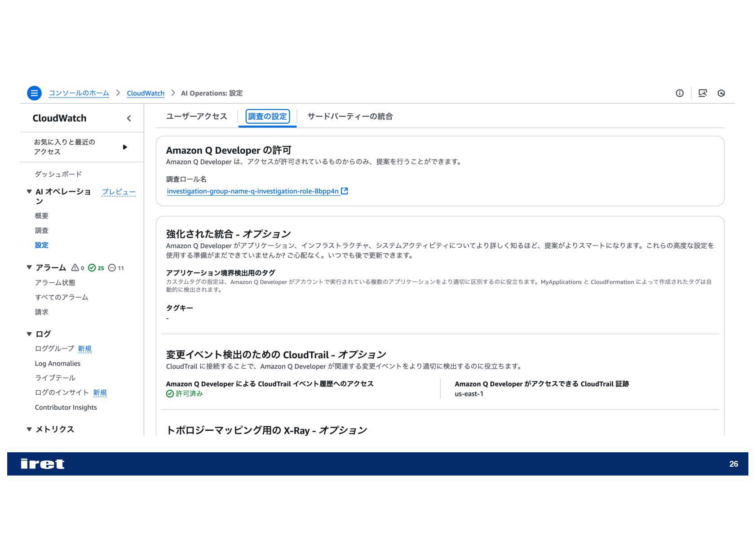
Task: Collapse the アラーム section triangle
Action: [x=29, y=267]
